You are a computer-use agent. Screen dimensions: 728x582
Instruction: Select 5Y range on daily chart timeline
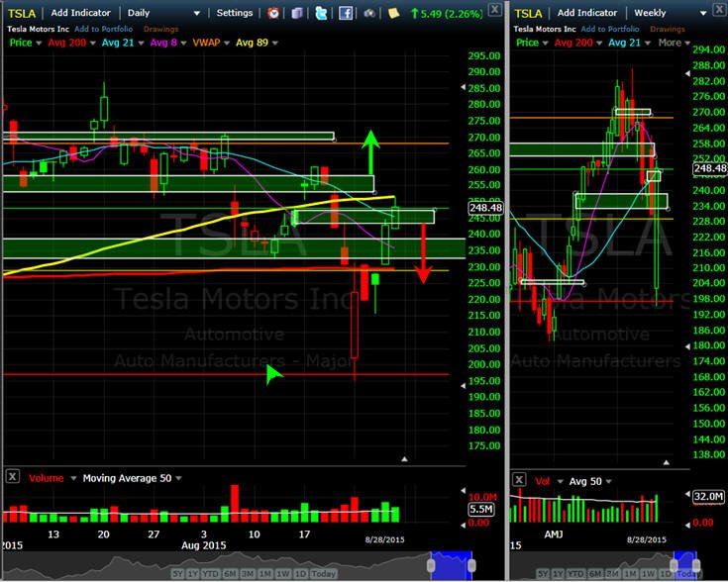[x=178, y=574]
